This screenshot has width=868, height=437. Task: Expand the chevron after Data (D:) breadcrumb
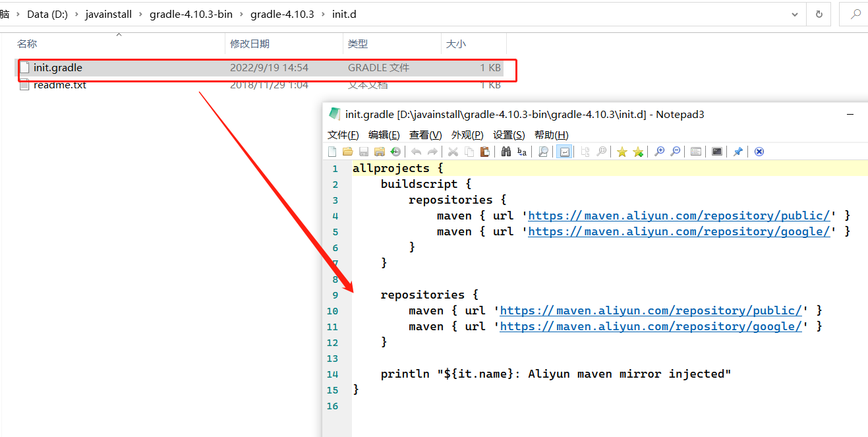[x=77, y=14]
